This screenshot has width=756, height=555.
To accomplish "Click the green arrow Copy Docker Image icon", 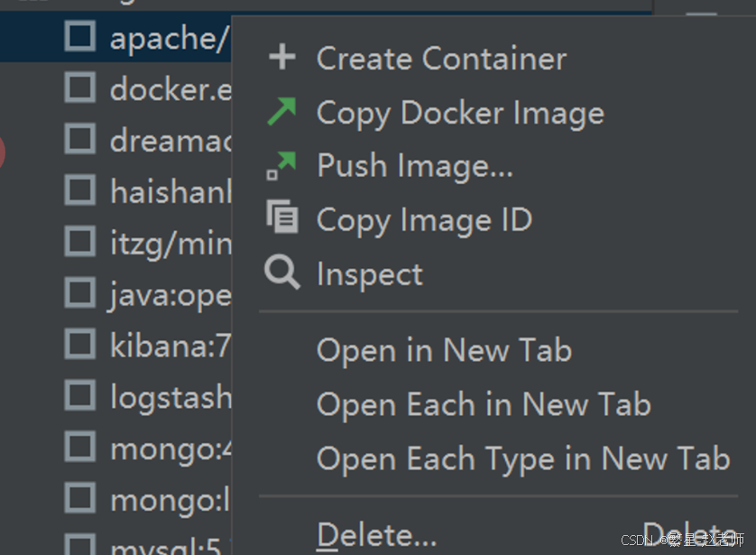I will point(282,112).
